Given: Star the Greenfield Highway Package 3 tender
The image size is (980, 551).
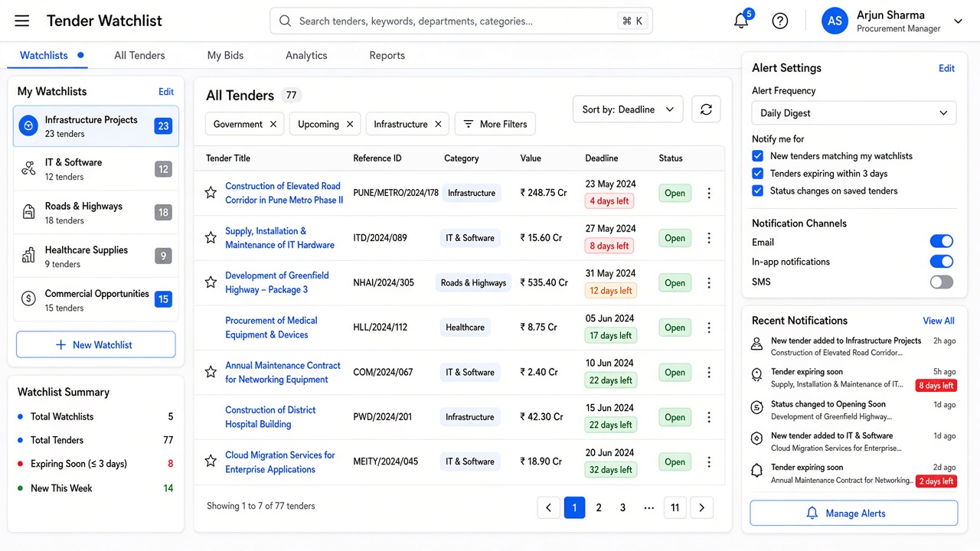Looking at the screenshot, I should pos(211,282).
